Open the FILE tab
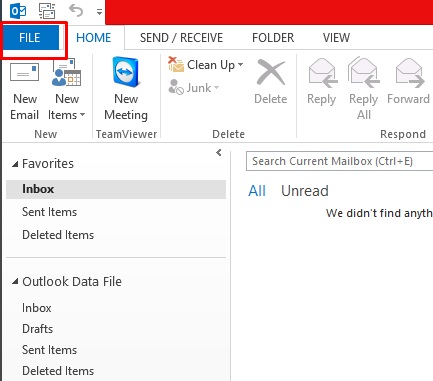The image size is (433, 381). 30,37
